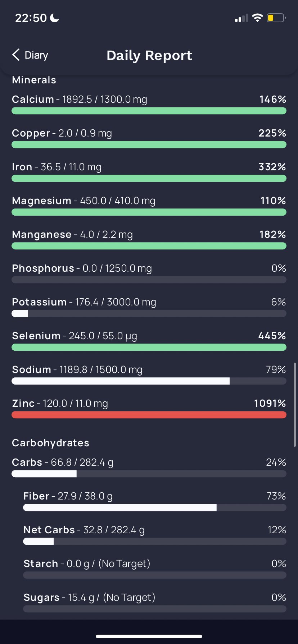
Task: Select the Daily Report title
Action: coord(149,55)
